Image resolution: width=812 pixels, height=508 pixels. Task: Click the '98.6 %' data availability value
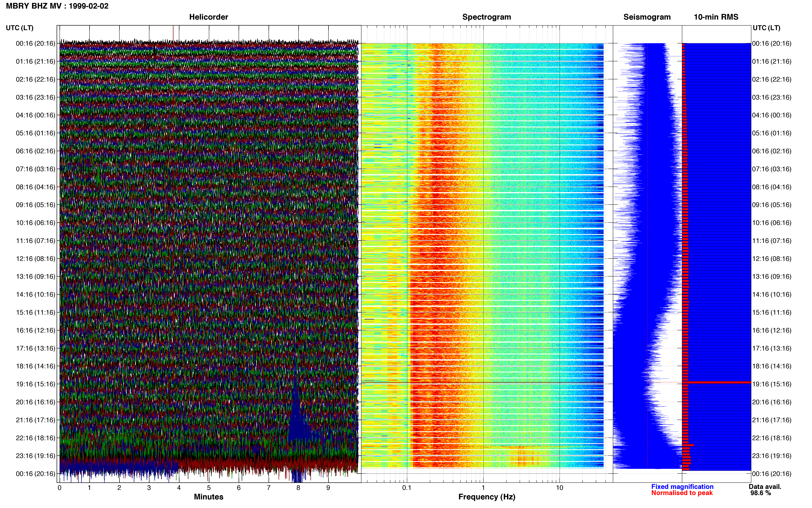[761, 493]
